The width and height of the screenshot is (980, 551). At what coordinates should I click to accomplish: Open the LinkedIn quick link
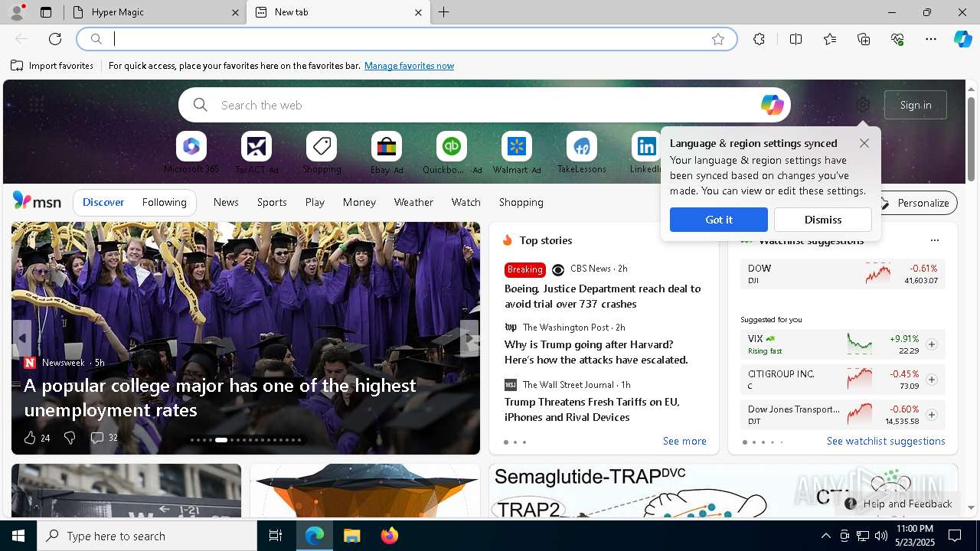click(646, 153)
